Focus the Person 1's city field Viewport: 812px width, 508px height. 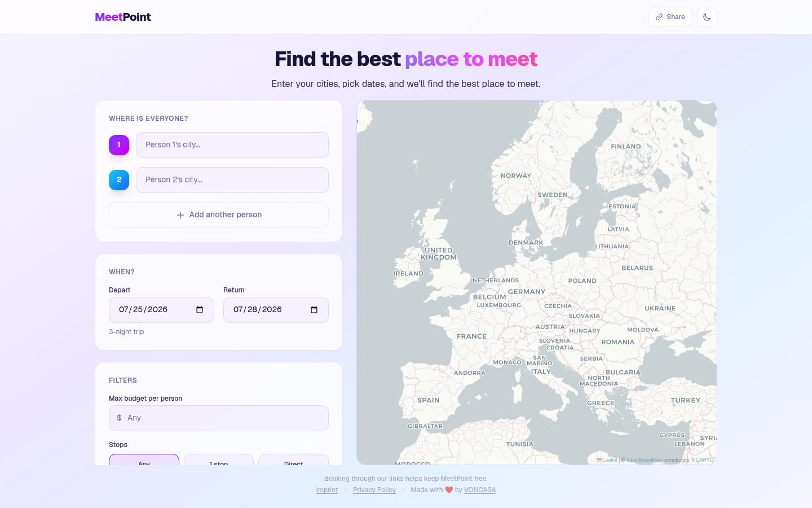[232, 145]
